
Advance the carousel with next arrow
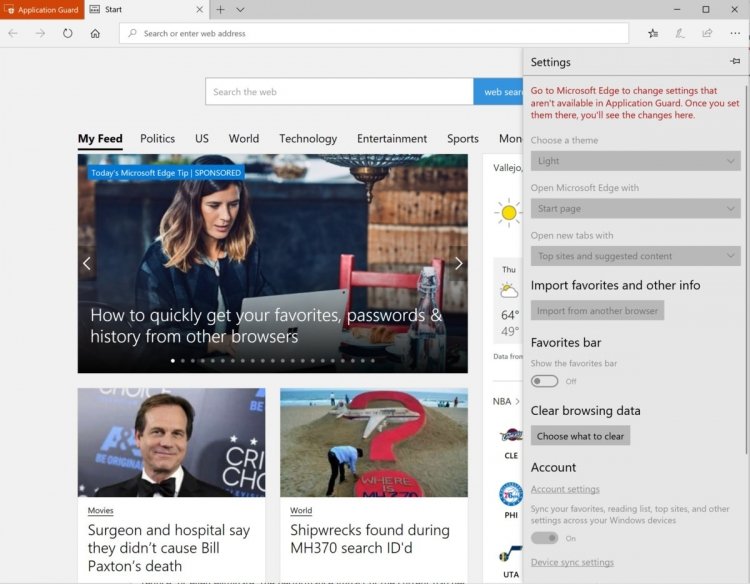[458, 263]
